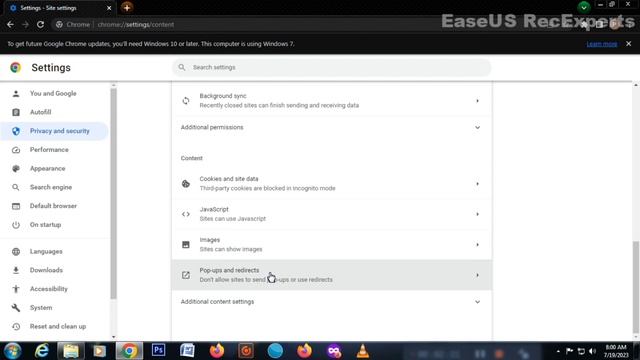Click the Pop-ups and redirects arrow chevron
The height and width of the screenshot is (360, 640).
477,275
